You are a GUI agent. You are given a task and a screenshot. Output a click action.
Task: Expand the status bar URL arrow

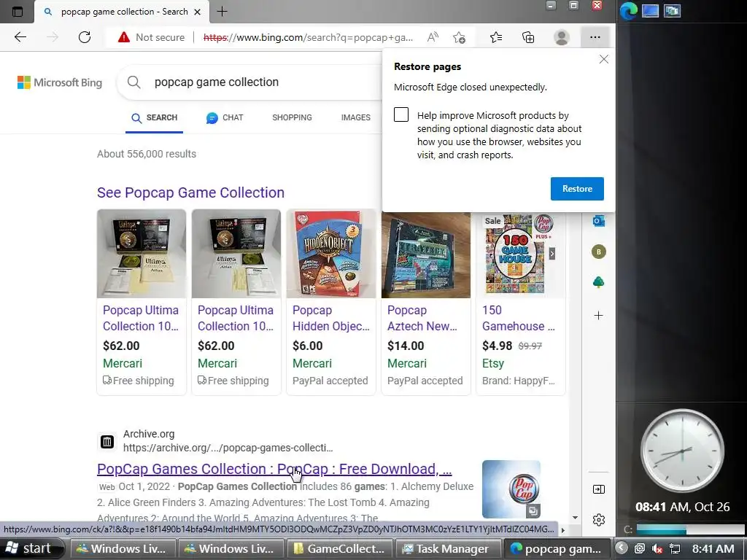coord(562,529)
